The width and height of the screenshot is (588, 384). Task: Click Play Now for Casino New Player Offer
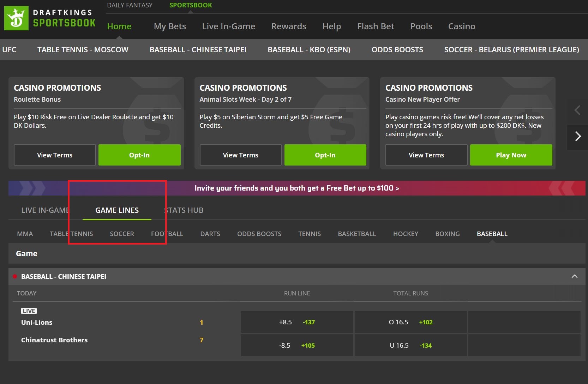tap(511, 155)
